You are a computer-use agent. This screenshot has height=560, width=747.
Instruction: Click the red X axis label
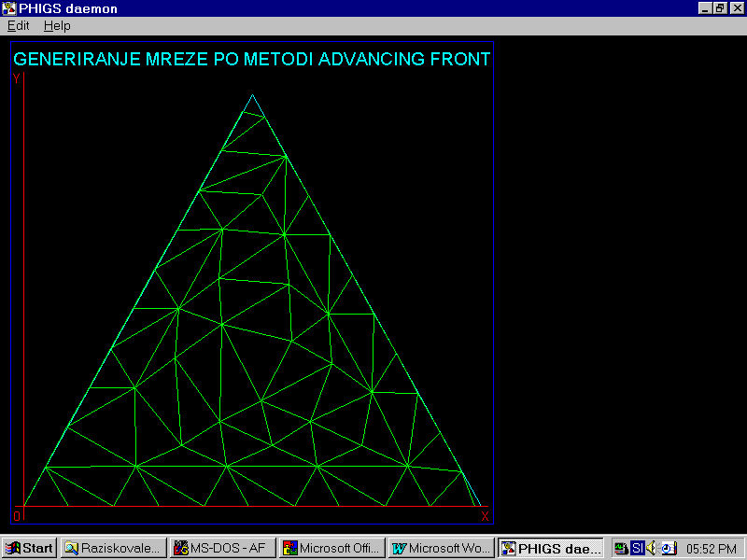click(x=485, y=516)
